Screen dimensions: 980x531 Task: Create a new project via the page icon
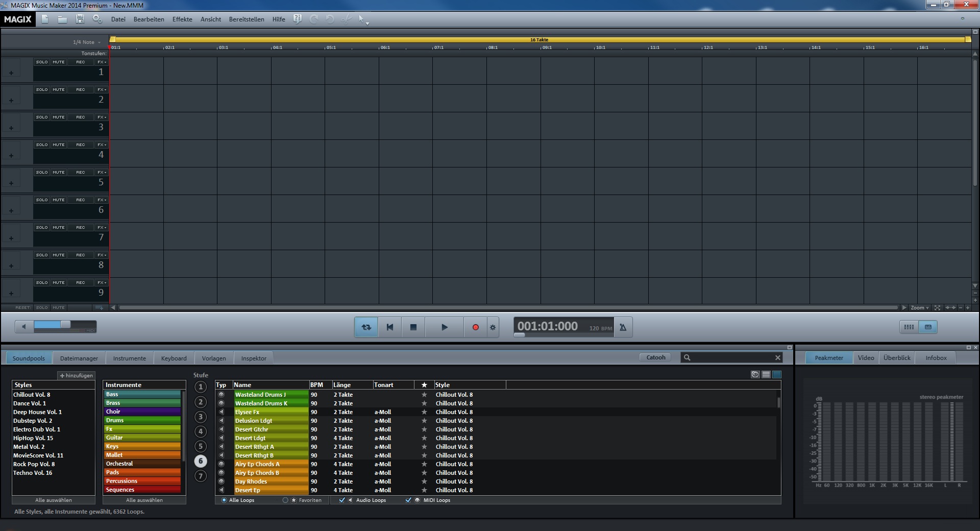(x=45, y=19)
